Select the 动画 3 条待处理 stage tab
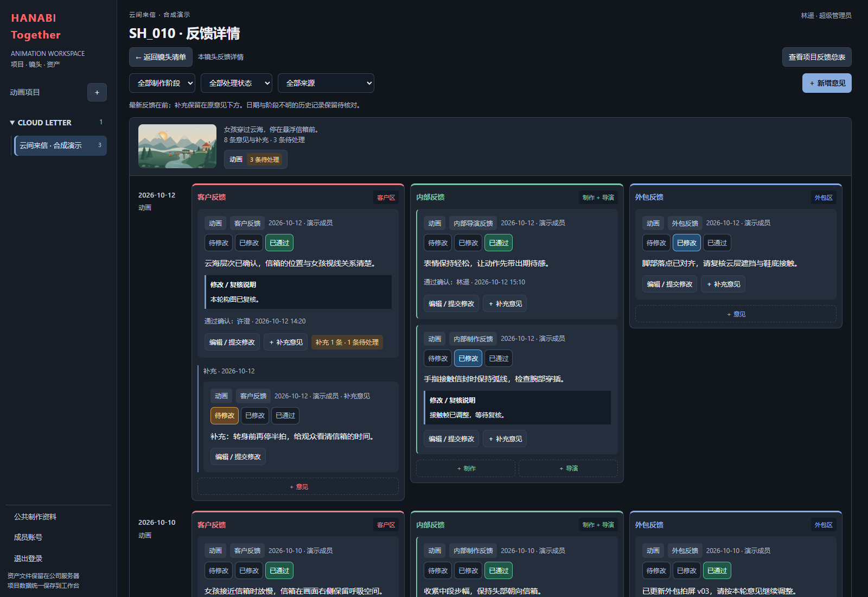 256,160
